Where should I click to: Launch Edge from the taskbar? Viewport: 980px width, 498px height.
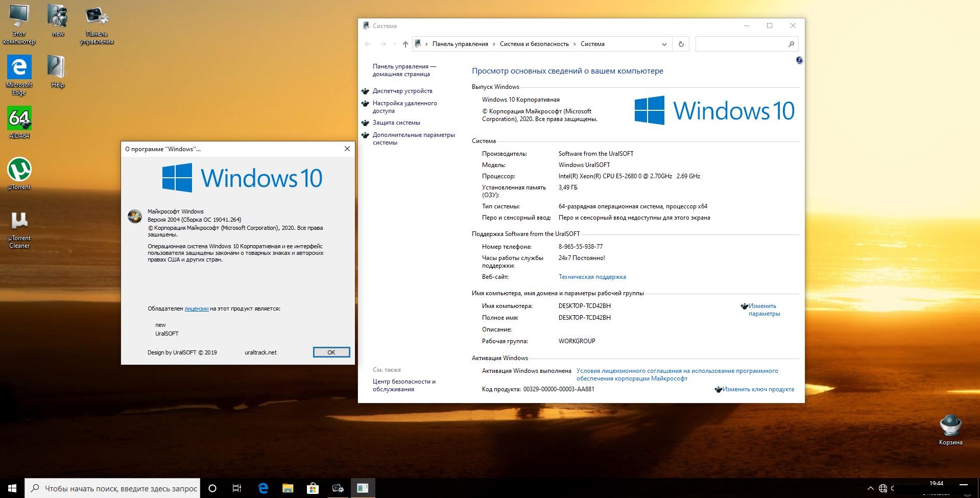pyautogui.click(x=263, y=488)
